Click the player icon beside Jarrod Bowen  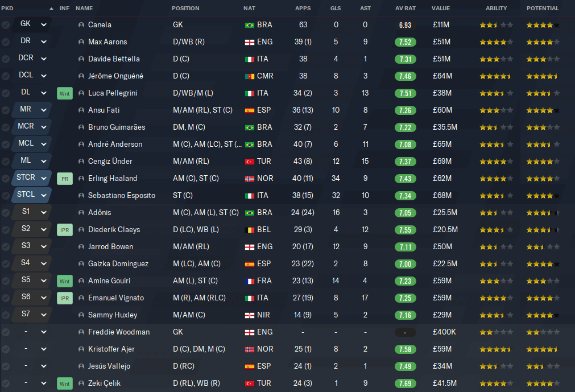81,247
